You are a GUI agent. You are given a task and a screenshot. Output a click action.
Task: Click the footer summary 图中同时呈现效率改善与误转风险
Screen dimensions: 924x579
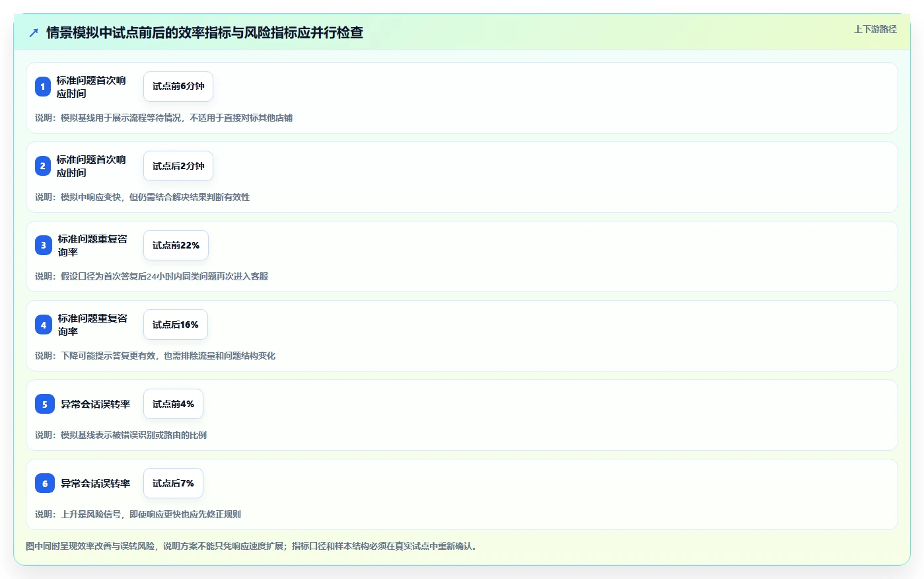(252, 546)
